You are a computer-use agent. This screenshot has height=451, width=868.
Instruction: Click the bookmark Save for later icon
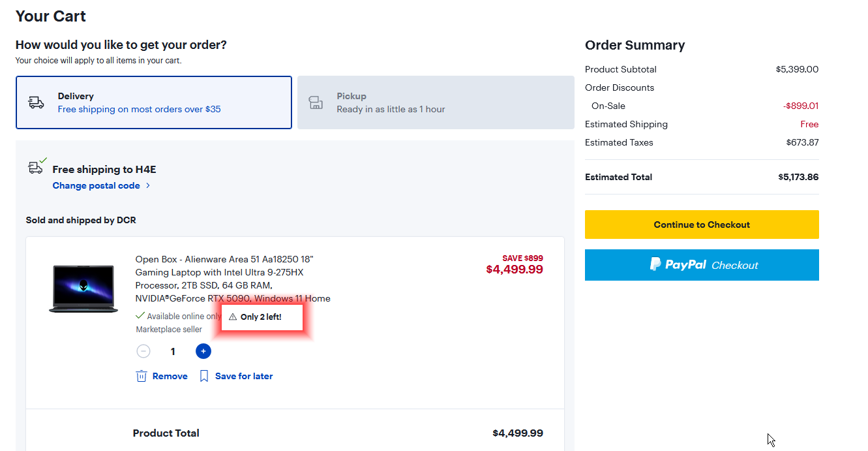point(204,376)
